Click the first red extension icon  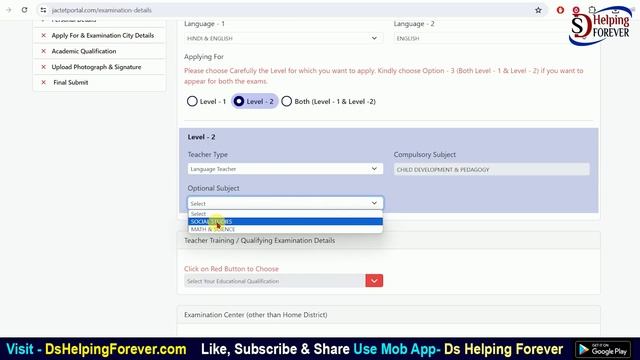coord(560,10)
